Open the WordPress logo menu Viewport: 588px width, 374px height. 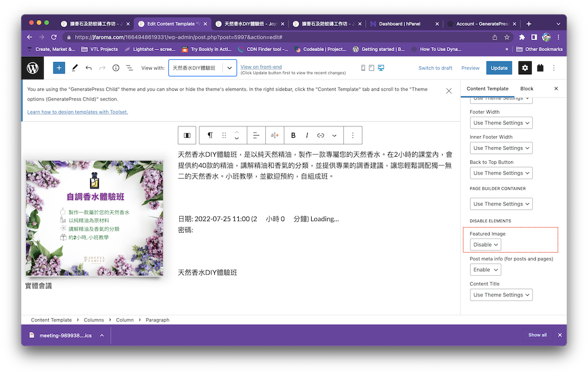point(33,68)
